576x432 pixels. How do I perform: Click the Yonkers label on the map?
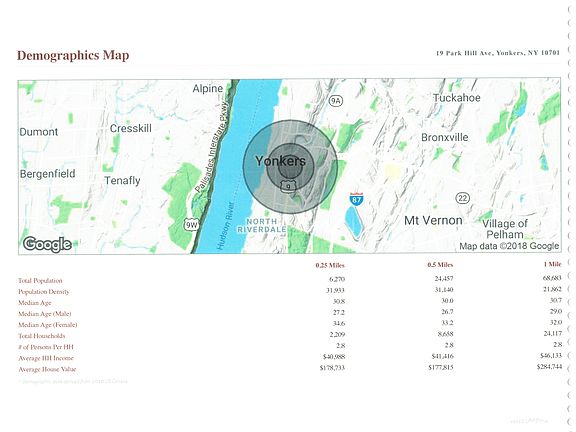click(280, 161)
